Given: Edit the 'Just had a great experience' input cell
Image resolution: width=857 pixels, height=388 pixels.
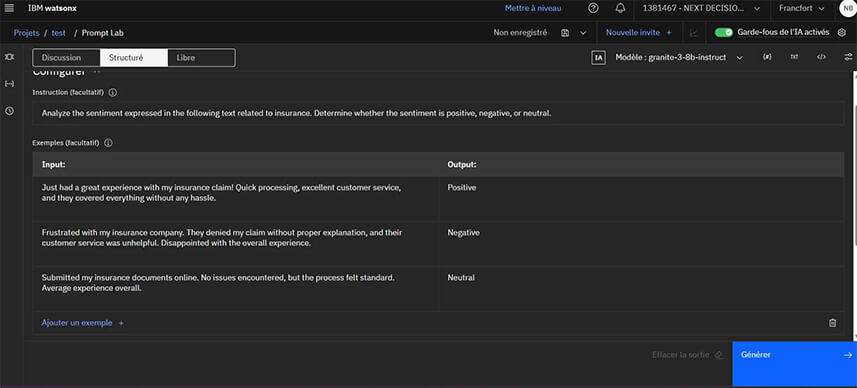Looking at the screenshot, I should click(236, 198).
